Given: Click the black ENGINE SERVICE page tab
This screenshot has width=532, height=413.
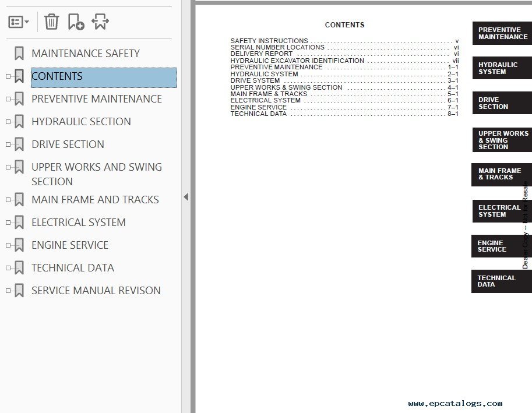Looking at the screenshot, I should [501, 246].
